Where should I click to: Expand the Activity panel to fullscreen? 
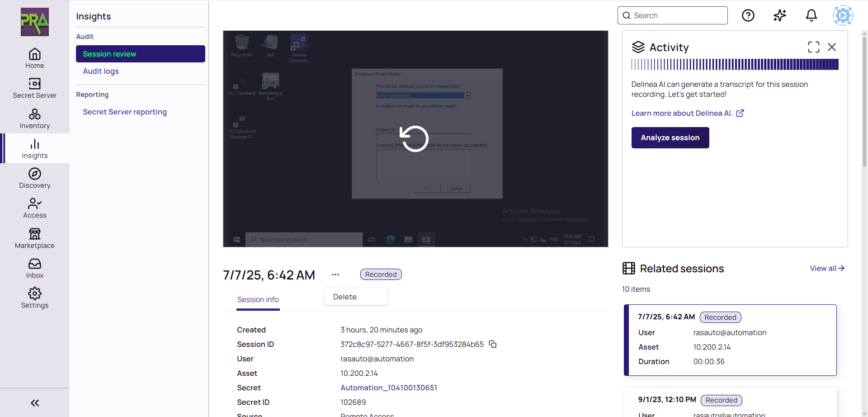click(813, 47)
